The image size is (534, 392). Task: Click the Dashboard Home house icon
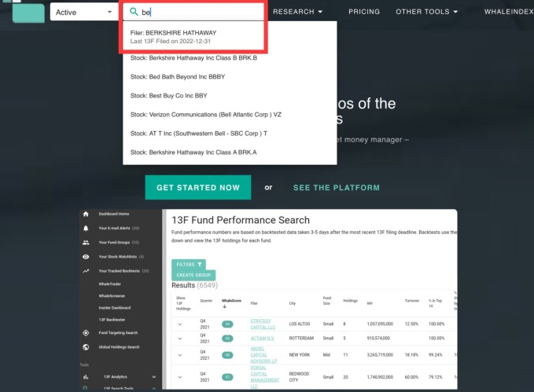point(86,214)
